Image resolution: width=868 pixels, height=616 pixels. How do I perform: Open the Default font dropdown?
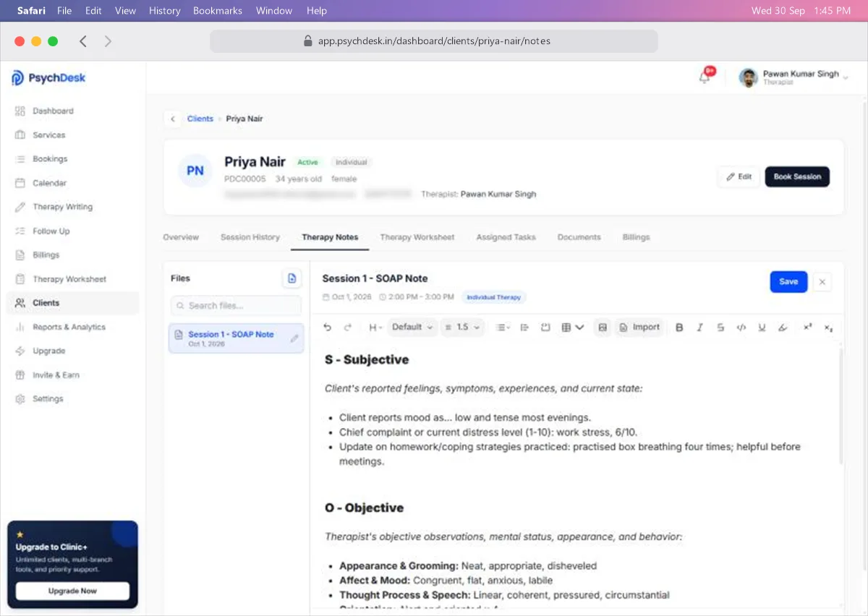[413, 328]
